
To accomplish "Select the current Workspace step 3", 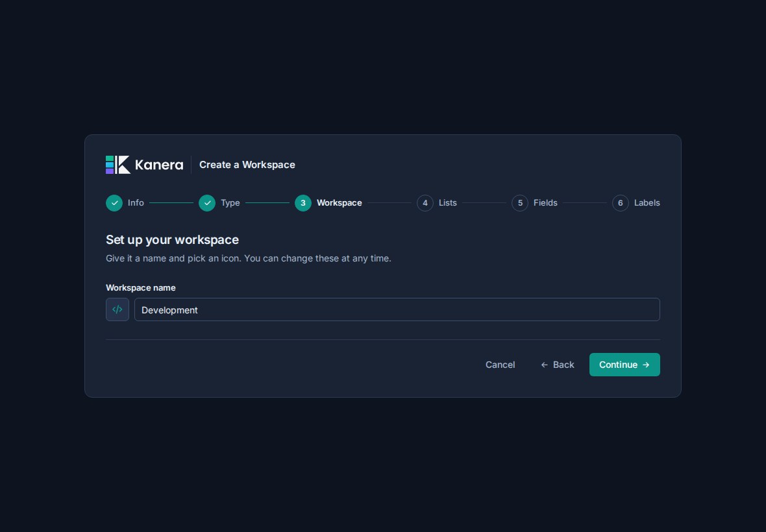I will [x=328, y=203].
